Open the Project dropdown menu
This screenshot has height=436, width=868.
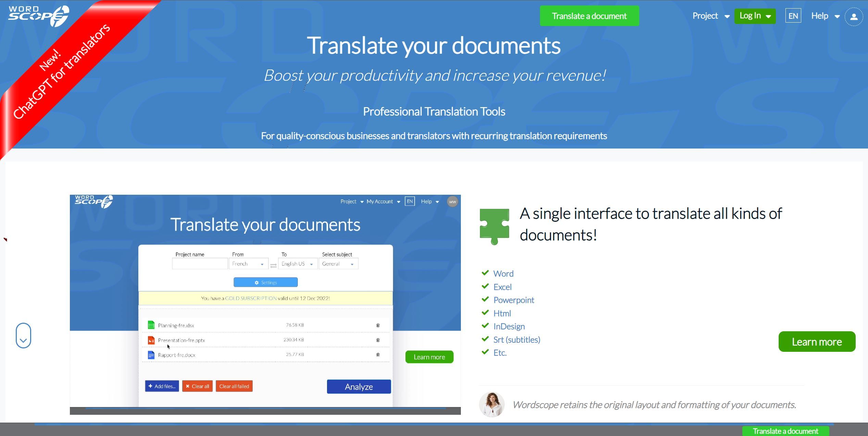point(711,16)
